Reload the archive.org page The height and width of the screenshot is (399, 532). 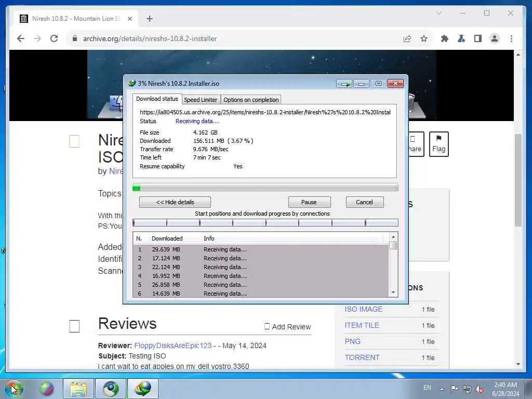(x=54, y=38)
